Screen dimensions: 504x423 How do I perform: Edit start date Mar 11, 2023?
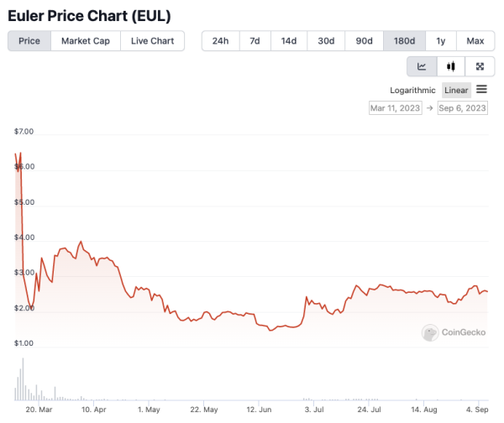(395, 107)
